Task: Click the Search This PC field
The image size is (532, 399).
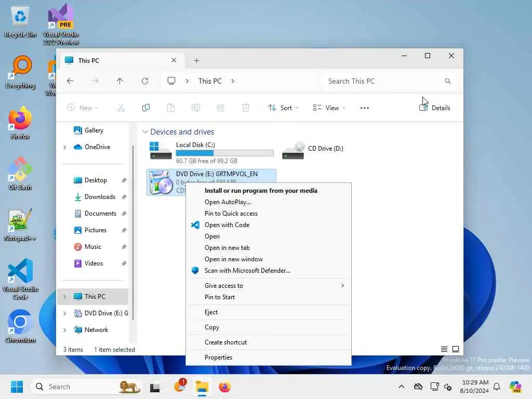Action: coord(389,81)
